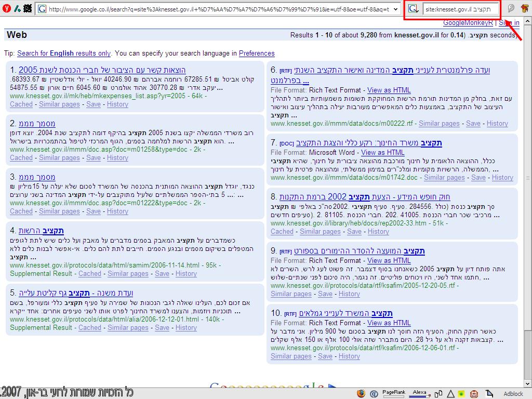Open result 9 RTF title link
The width and height of the screenshot is (532, 399).
click(x=360, y=251)
